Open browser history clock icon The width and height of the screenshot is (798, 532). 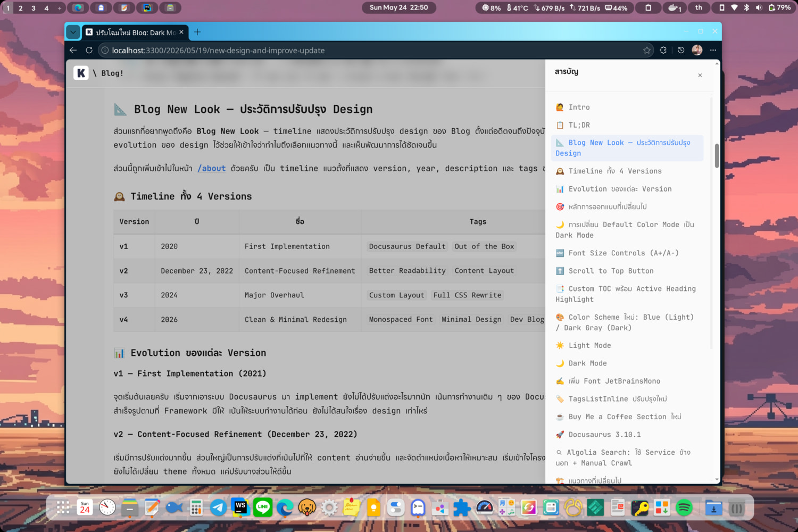681,50
